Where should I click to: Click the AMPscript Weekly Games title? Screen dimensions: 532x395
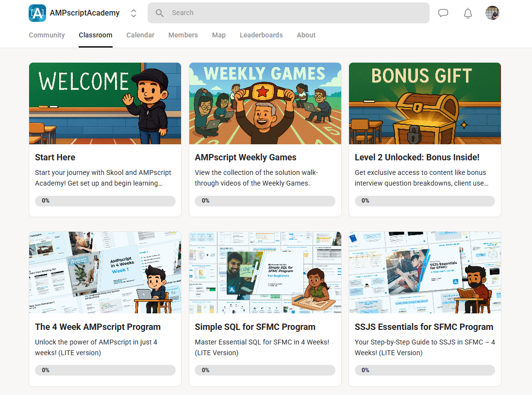tap(246, 157)
